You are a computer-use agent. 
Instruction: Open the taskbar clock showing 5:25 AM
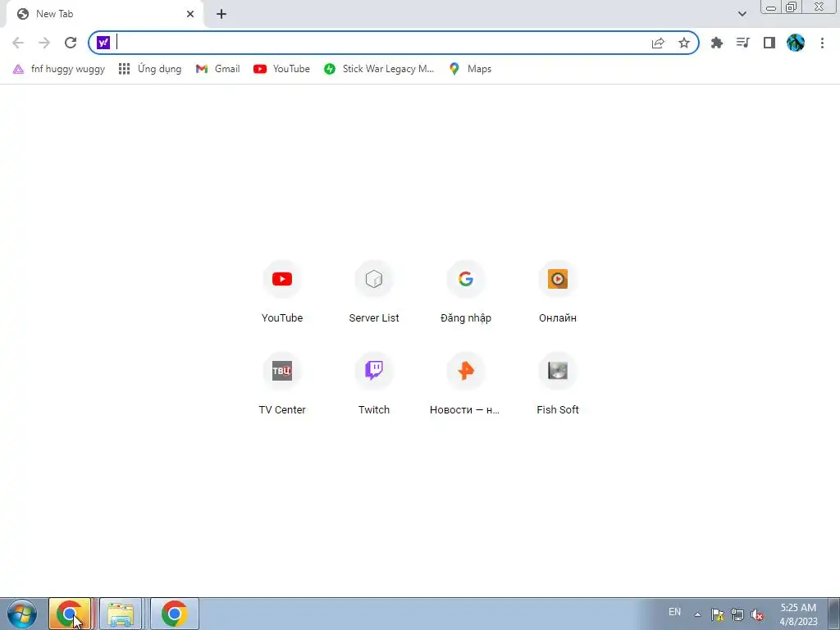pos(798,614)
